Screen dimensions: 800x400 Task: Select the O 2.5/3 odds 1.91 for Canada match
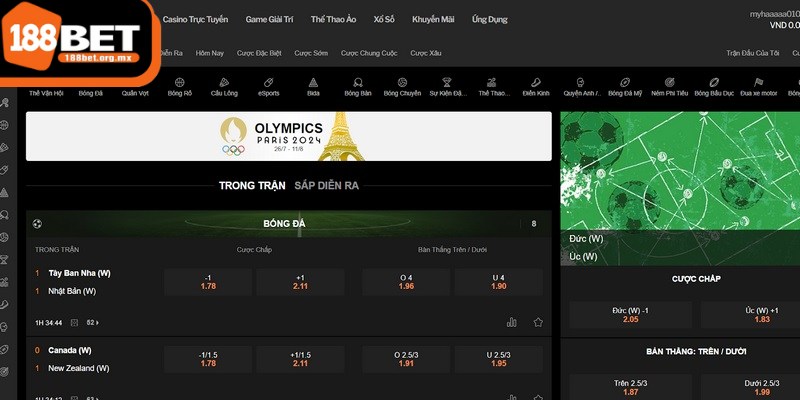406,358
